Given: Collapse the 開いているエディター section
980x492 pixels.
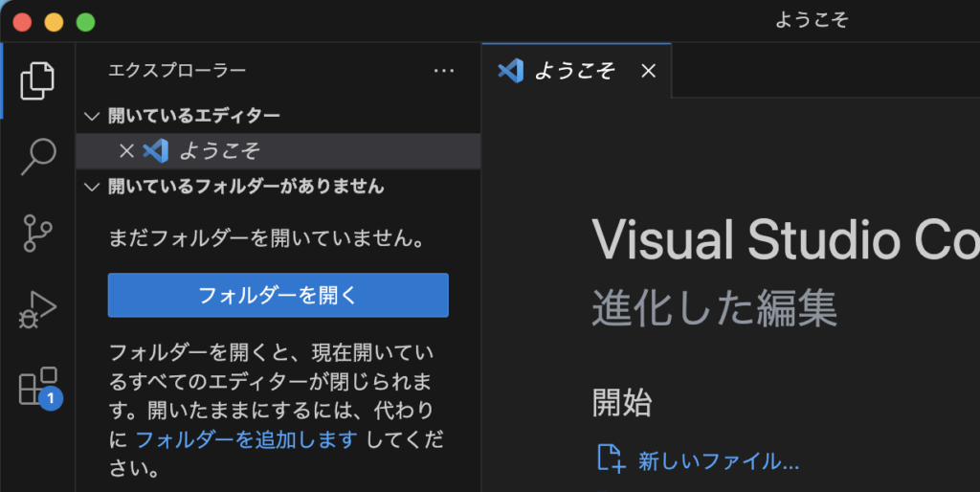Looking at the screenshot, I should coord(92,116).
